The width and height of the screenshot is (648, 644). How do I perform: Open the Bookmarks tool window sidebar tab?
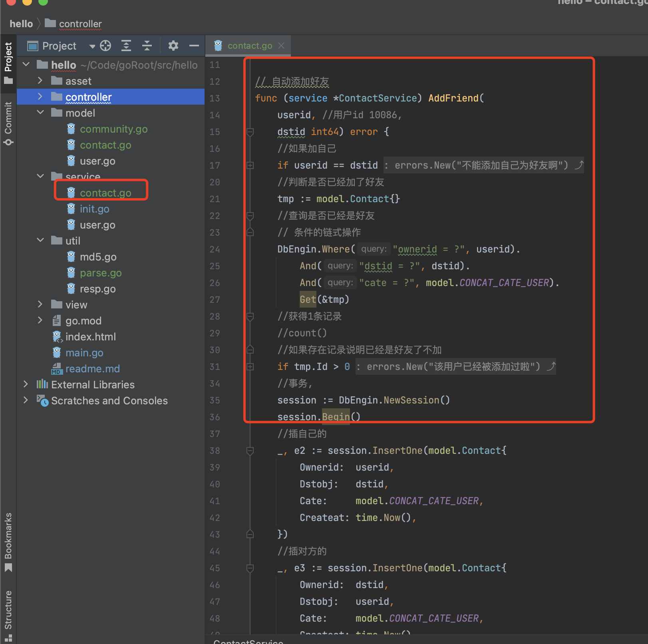coord(8,542)
